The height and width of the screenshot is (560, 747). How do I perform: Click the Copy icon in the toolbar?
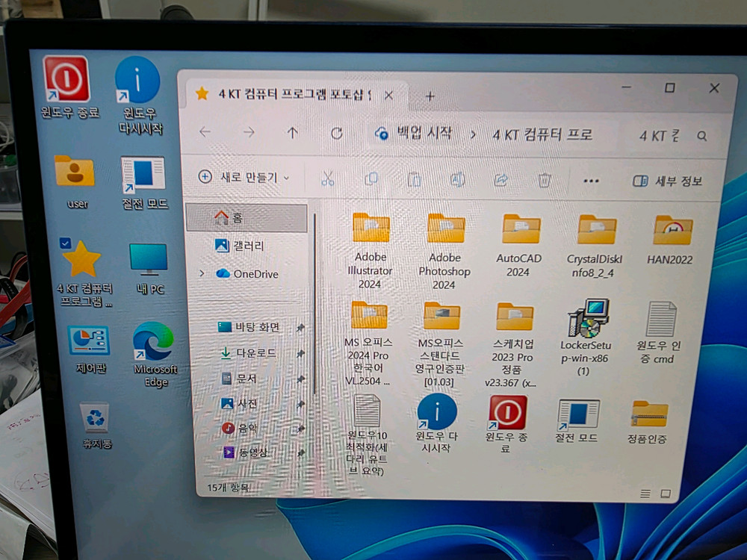pyautogui.click(x=371, y=178)
